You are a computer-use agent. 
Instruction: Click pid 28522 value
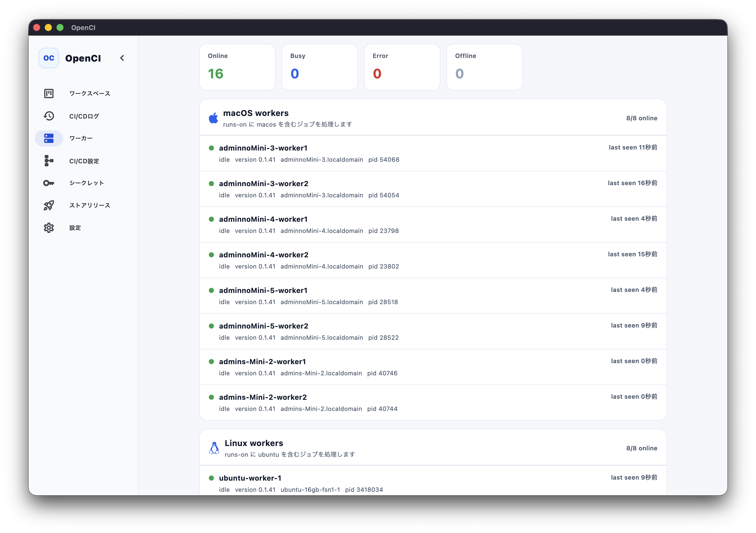(x=384, y=337)
